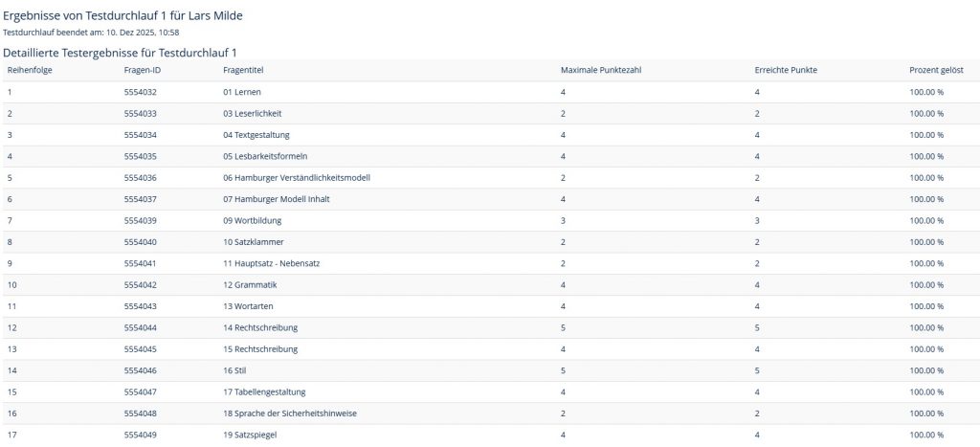
Task: Sort by Fragen-ID column header
Action: coord(141,70)
